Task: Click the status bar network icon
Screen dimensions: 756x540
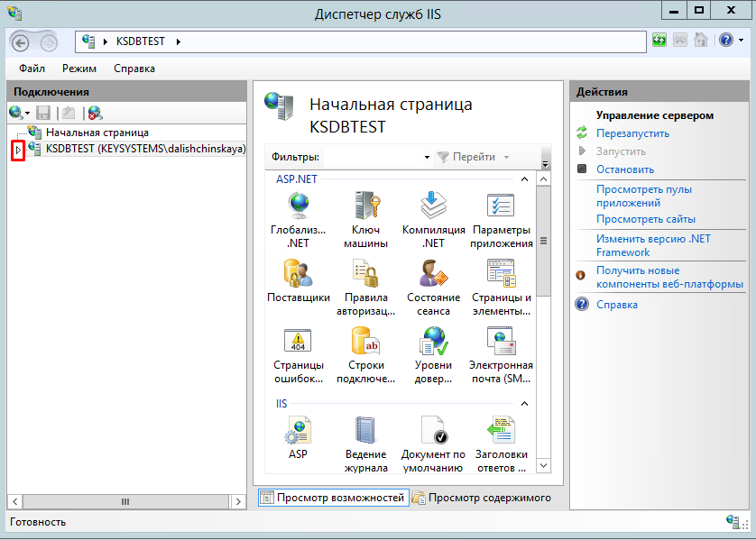Action: coord(733,521)
